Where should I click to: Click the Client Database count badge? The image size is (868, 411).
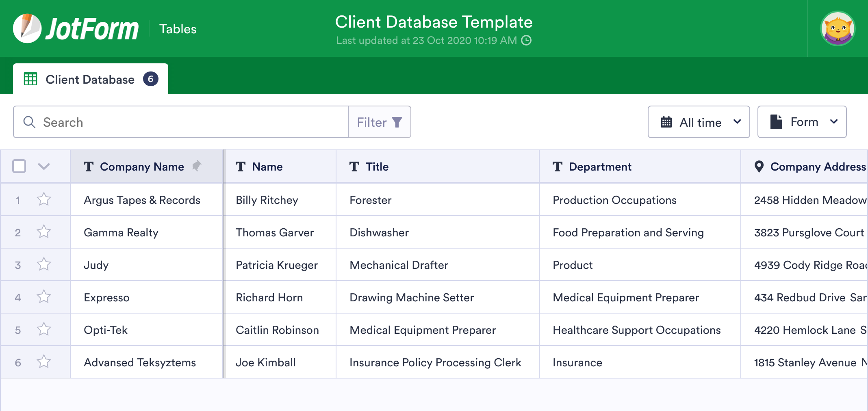[151, 79]
